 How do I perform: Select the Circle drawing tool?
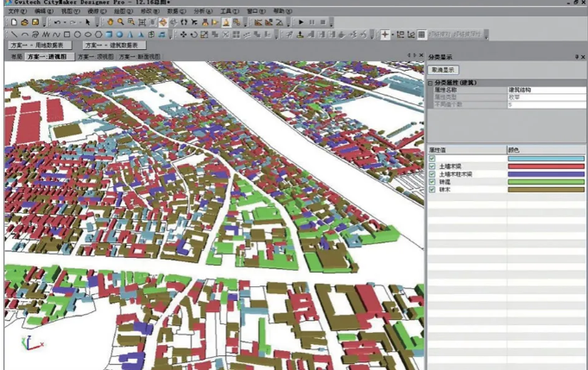(x=77, y=34)
